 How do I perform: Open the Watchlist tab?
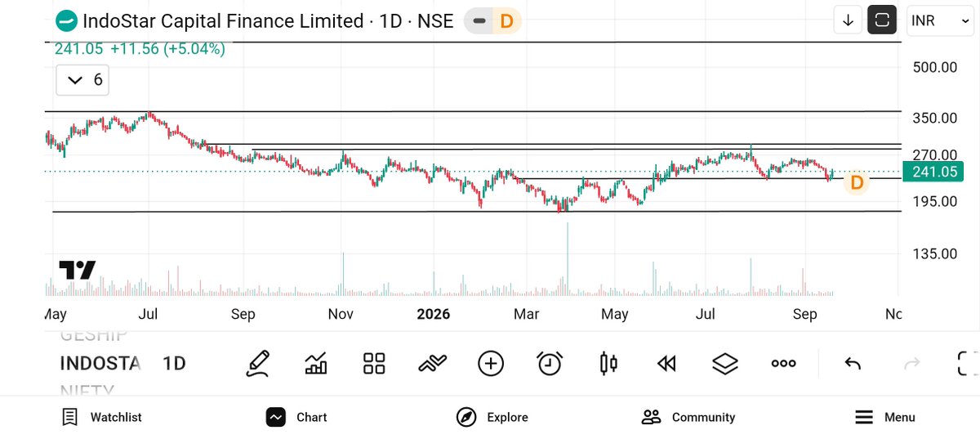coord(101,417)
